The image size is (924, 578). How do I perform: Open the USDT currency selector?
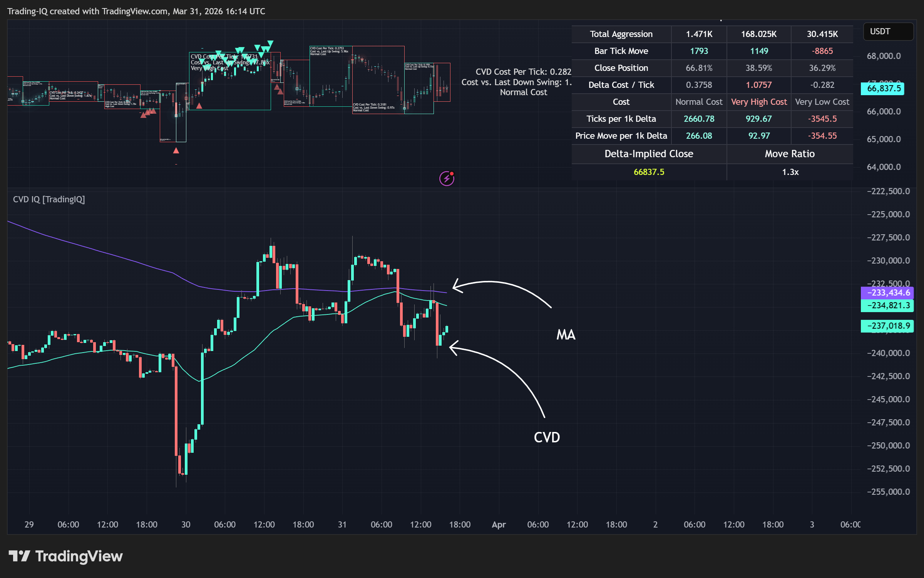889,32
